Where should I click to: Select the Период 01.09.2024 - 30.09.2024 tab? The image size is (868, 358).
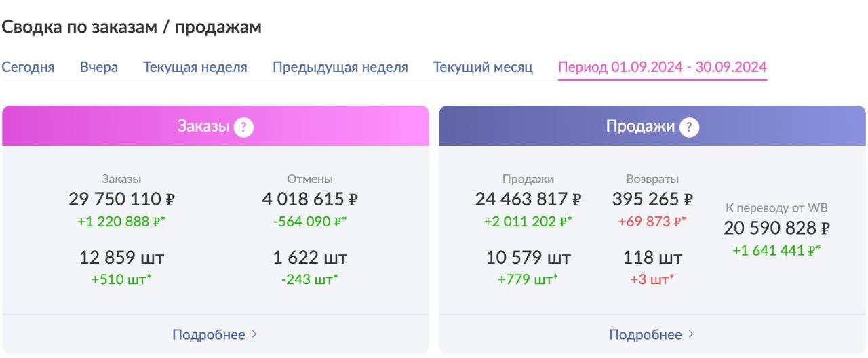tap(663, 67)
